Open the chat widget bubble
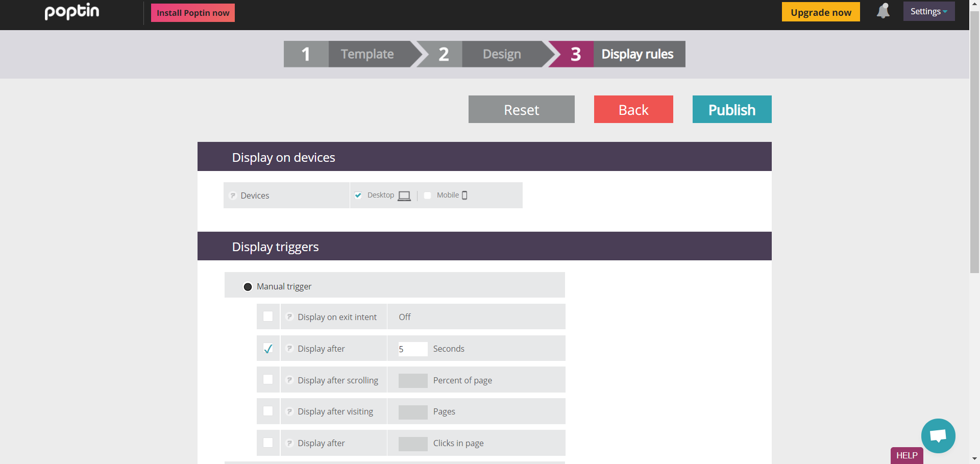The width and height of the screenshot is (980, 464). click(x=939, y=436)
